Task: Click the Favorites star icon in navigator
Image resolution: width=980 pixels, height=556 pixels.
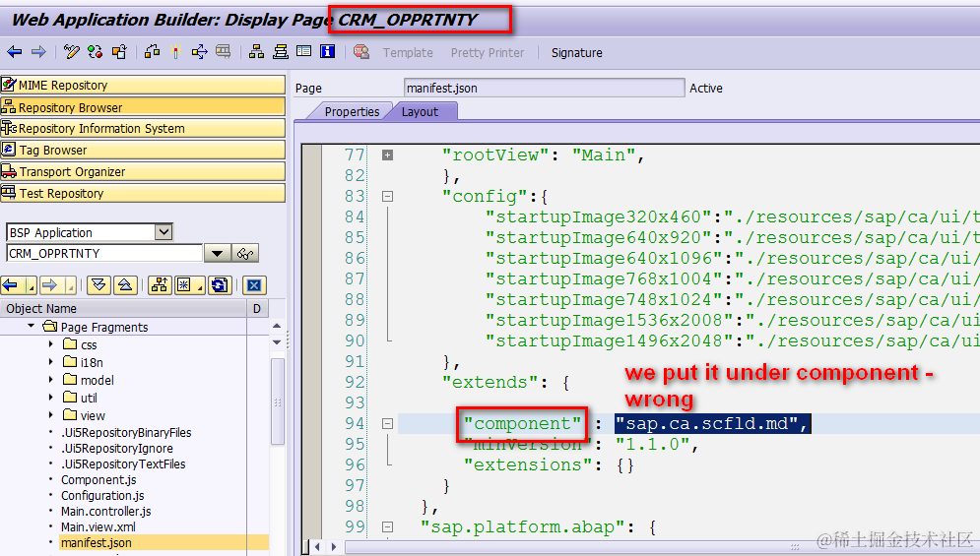Action: pyautogui.click(x=184, y=285)
